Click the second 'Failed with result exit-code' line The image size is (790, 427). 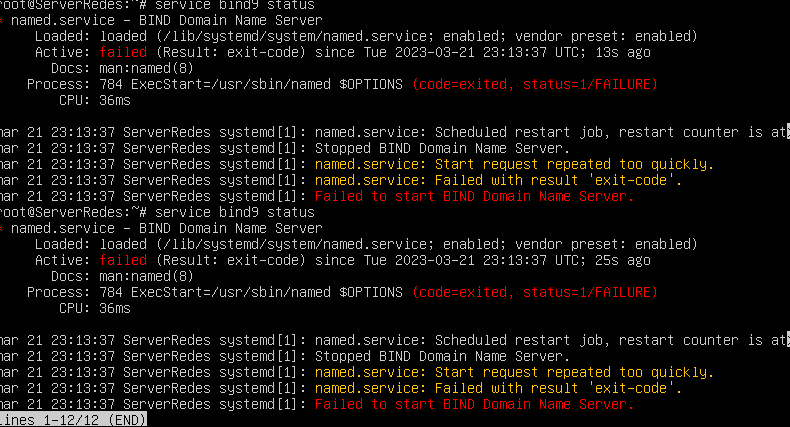tap(498, 388)
